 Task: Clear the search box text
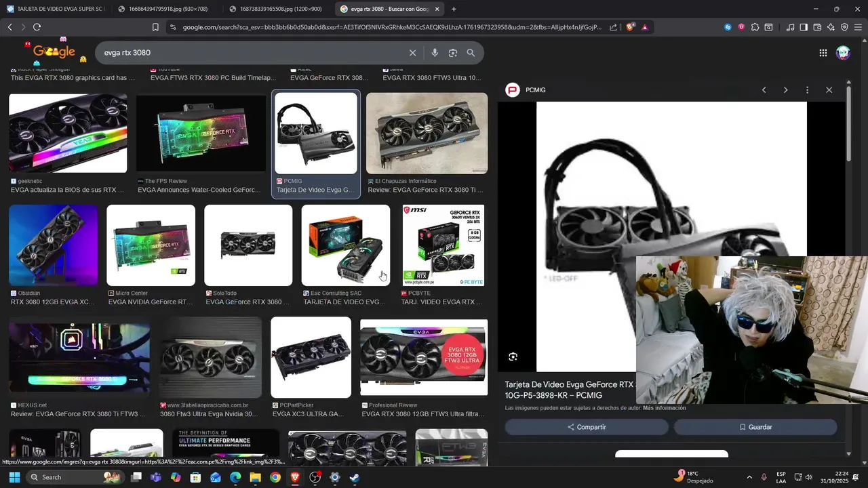coord(412,53)
